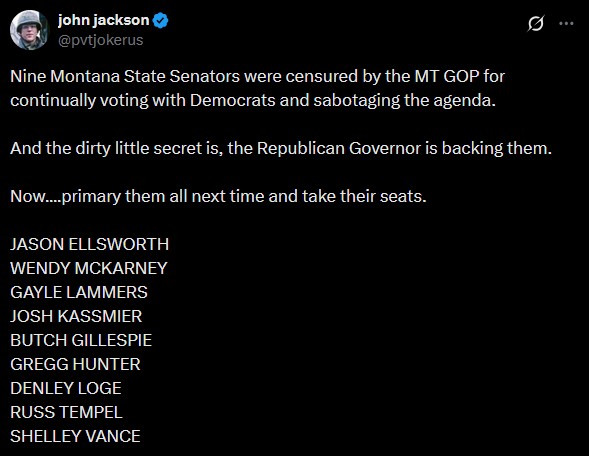589x456 pixels.
Task: Select the name WENDY MCKARNEY
Action: pos(89,268)
